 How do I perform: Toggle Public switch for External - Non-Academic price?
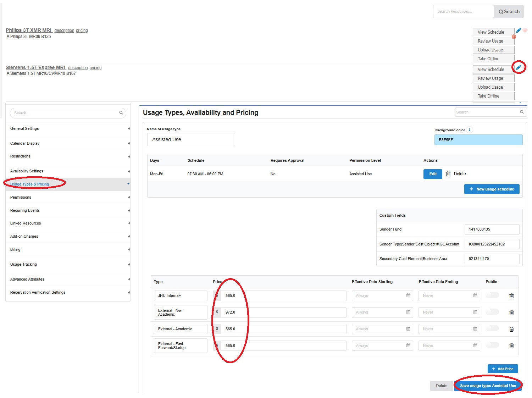492,312
